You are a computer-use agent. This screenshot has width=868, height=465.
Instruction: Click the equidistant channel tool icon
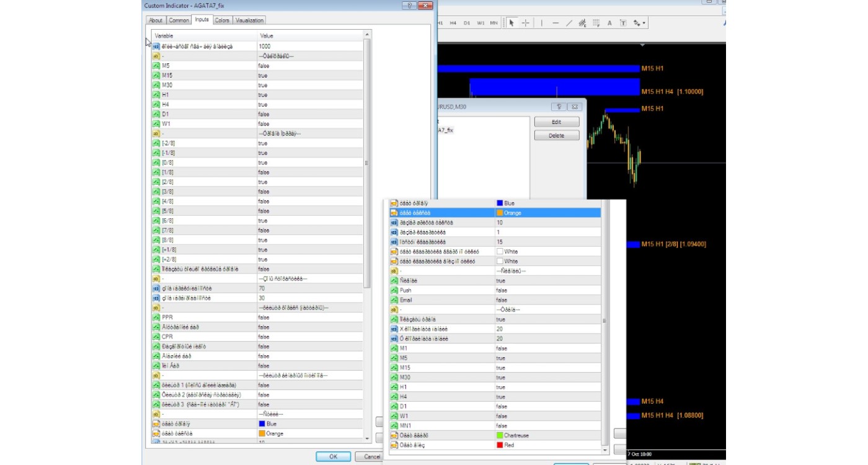[x=582, y=23]
